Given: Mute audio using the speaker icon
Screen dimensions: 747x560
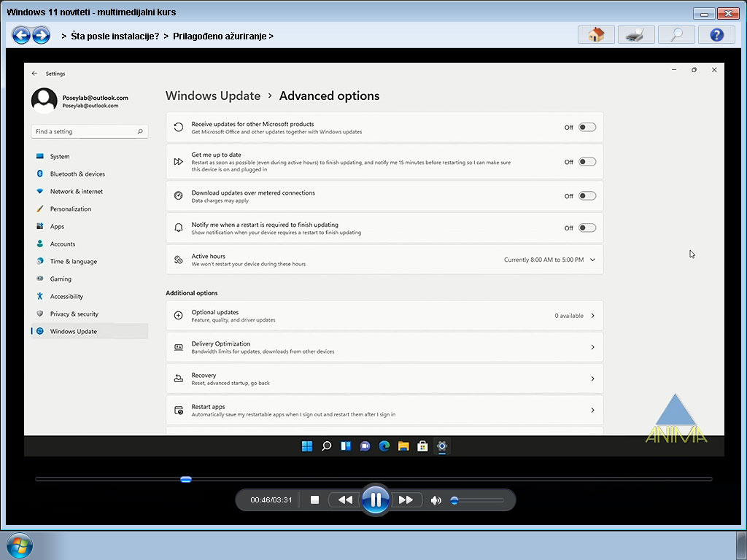Looking at the screenshot, I should tap(436, 500).
